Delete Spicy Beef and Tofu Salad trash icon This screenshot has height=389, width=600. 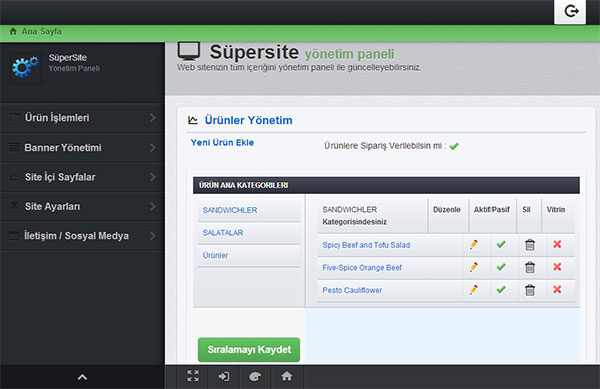tap(530, 245)
